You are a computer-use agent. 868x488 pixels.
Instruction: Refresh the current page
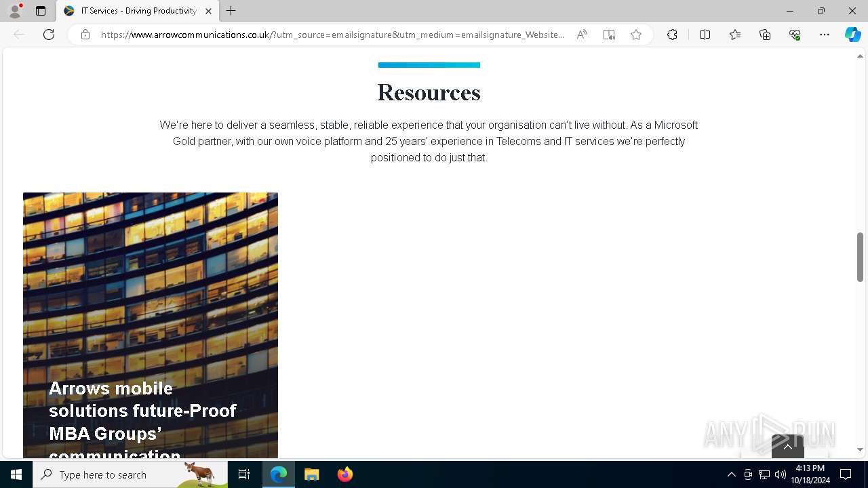click(49, 35)
